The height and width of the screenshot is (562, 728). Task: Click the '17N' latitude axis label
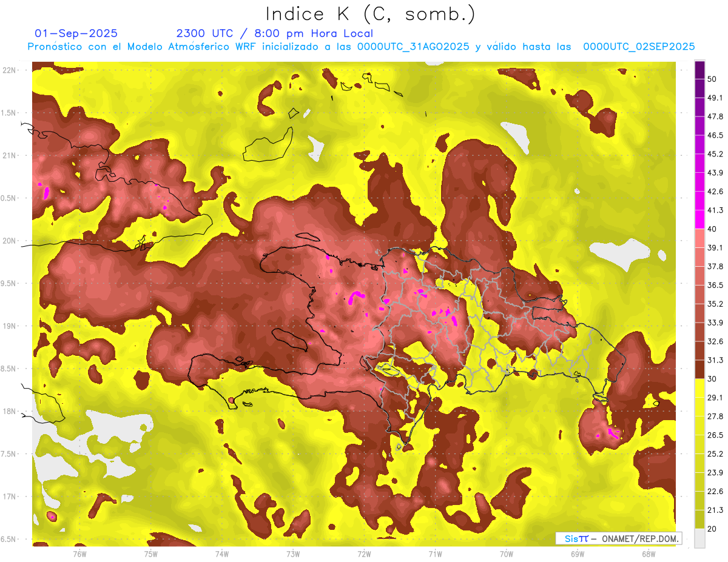coord(8,497)
